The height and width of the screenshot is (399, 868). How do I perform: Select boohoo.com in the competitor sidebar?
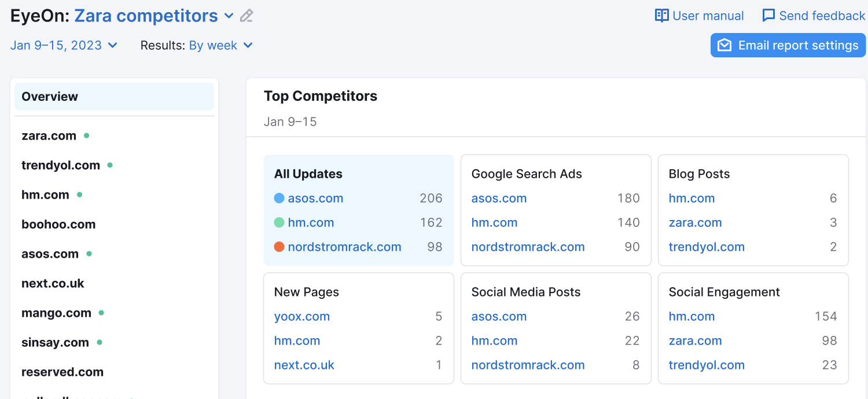58,224
